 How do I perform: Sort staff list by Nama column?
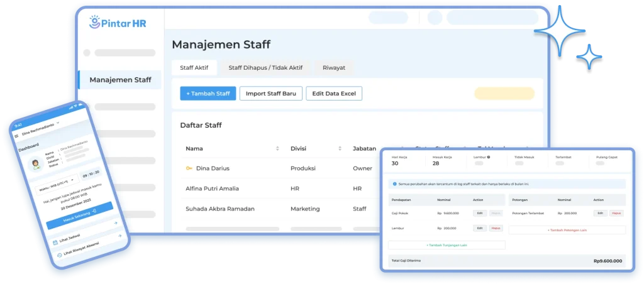[x=277, y=149]
